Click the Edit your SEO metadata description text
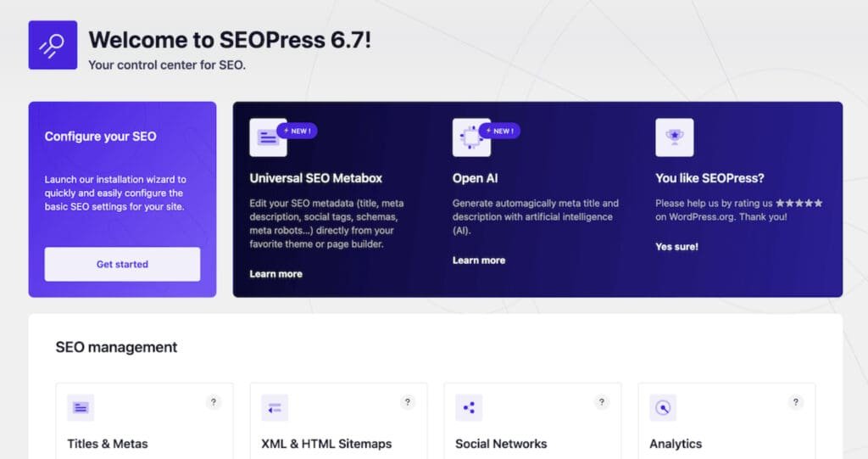This screenshot has width=868, height=459. click(x=326, y=223)
